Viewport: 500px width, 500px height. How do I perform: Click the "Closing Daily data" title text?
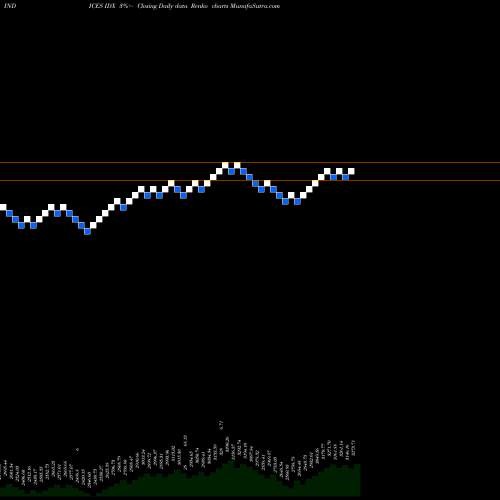pyautogui.click(x=162, y=6)
